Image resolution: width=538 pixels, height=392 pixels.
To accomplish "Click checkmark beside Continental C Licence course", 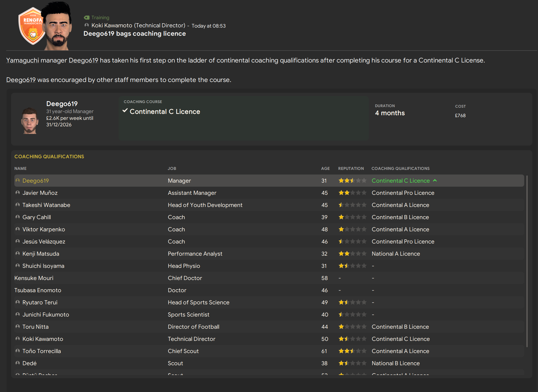I will point(125,111).
